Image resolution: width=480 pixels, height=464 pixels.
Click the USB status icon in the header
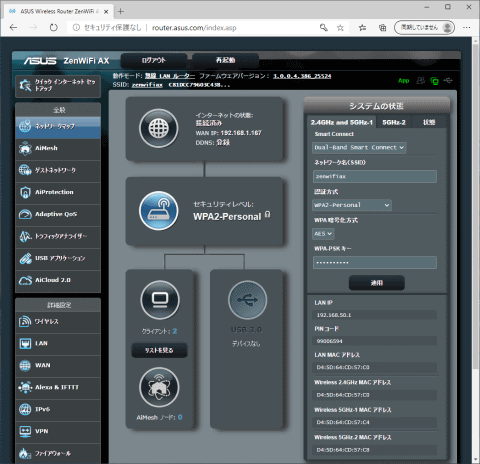pos(448,80)
